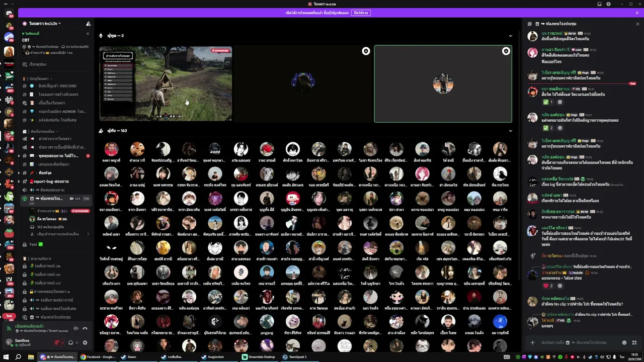
Task: Open the live game stream thumbnail
Action: (x=166, y=83)
